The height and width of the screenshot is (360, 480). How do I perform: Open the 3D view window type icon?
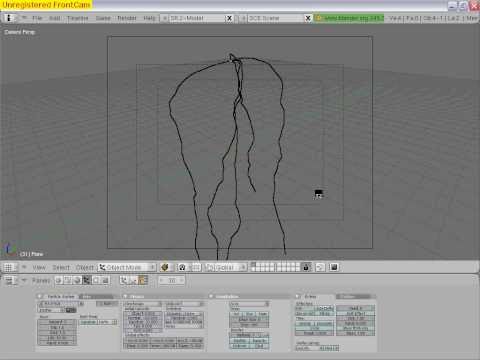coord(9,267)
